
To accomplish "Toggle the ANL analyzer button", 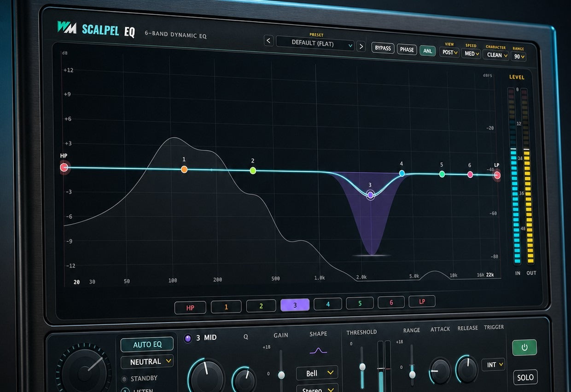I will point(428,51).
